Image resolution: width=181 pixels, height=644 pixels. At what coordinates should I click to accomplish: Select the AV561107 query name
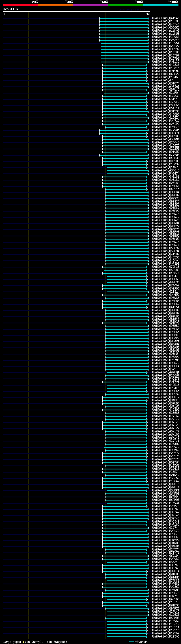pos(11,9)
